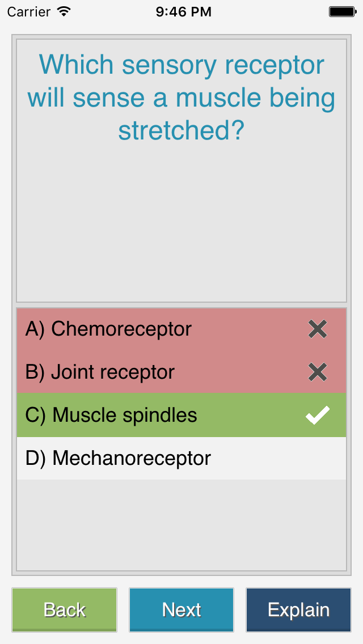Click the word 'stretched?' in the question
Image resolution: width=363 pixels, height=644 pixels.
point(181,132)
